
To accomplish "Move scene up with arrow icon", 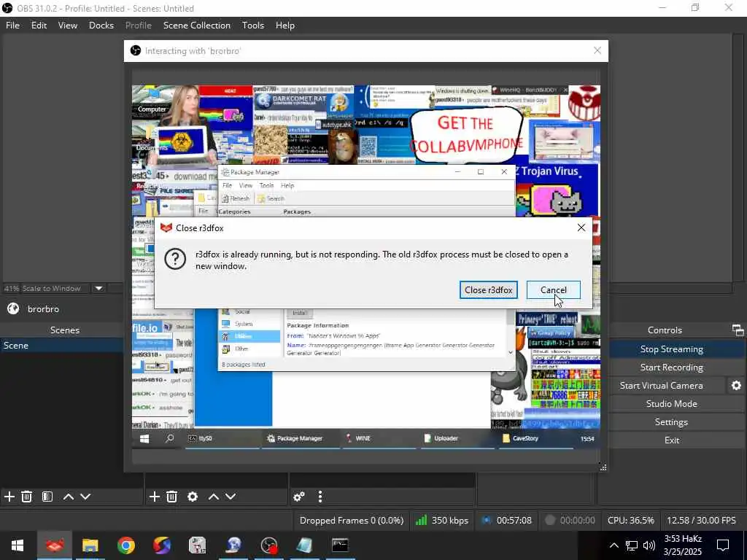I will pyautogui.click(x=68, y=497).
